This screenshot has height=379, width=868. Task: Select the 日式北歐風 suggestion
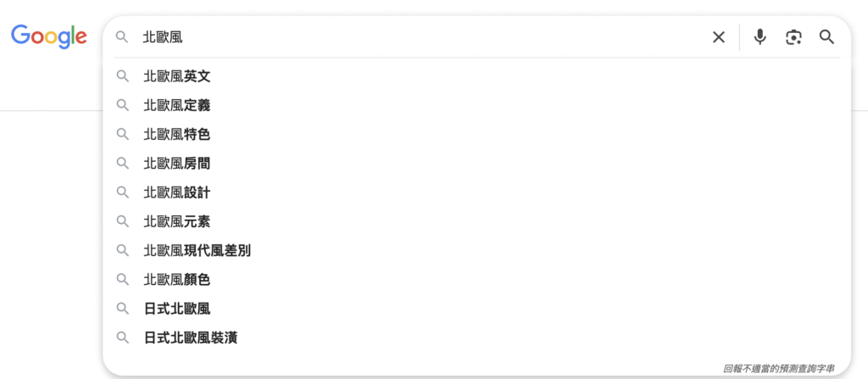(177, 309)
